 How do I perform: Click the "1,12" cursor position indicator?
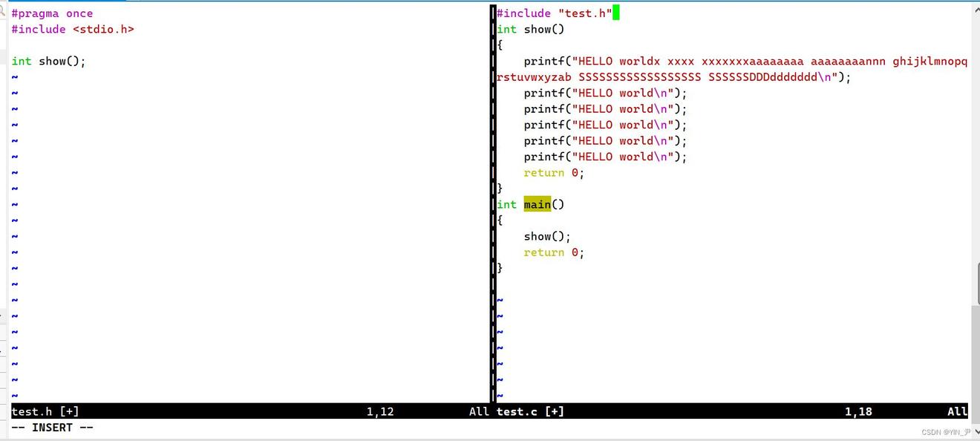click(380, 411)
